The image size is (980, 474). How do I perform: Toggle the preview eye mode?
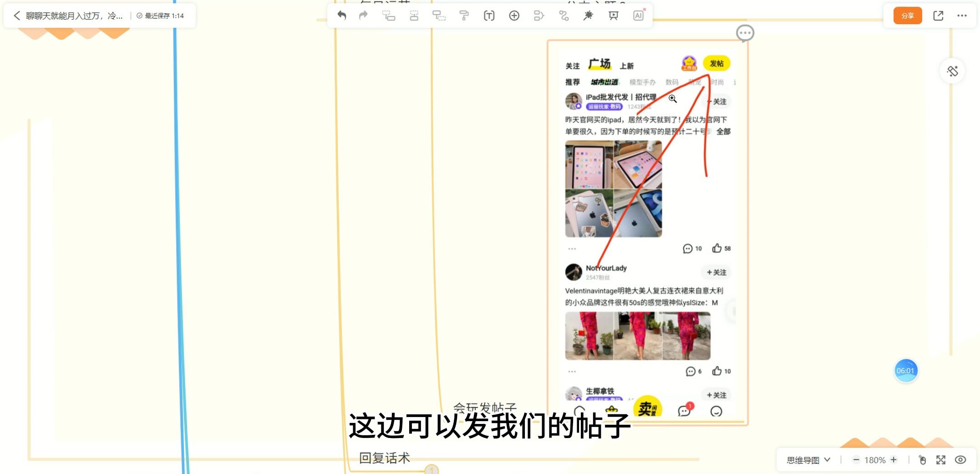pyautogui.click(x=960, y=460)
